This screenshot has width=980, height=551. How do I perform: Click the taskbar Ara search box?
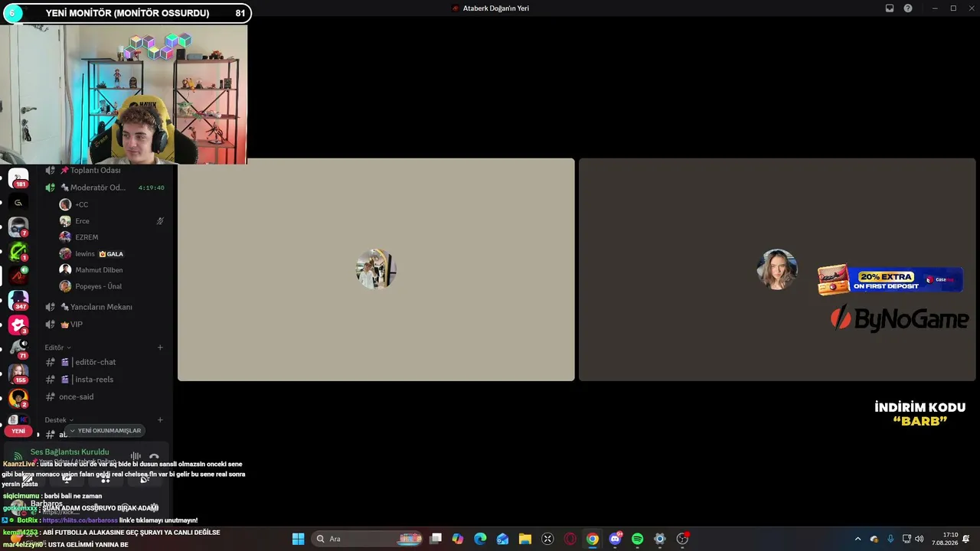point(366,539)
